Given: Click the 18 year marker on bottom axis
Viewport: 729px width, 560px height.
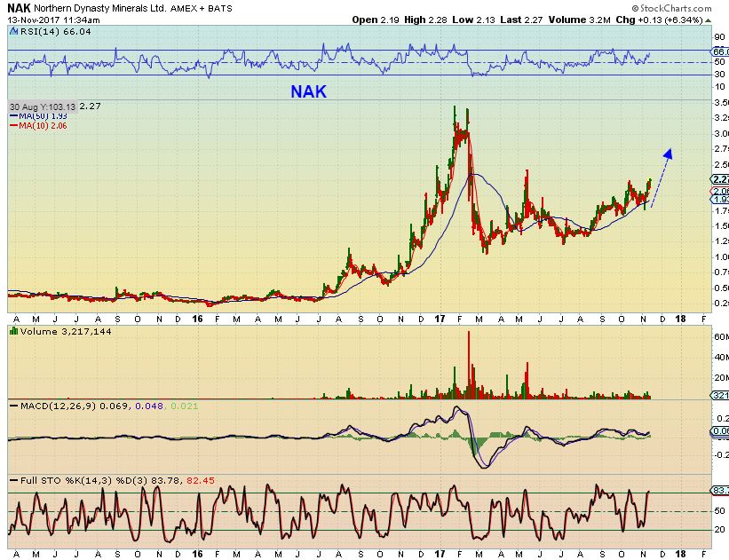Looking at the screenshot, I should click(x=680, y=555).
